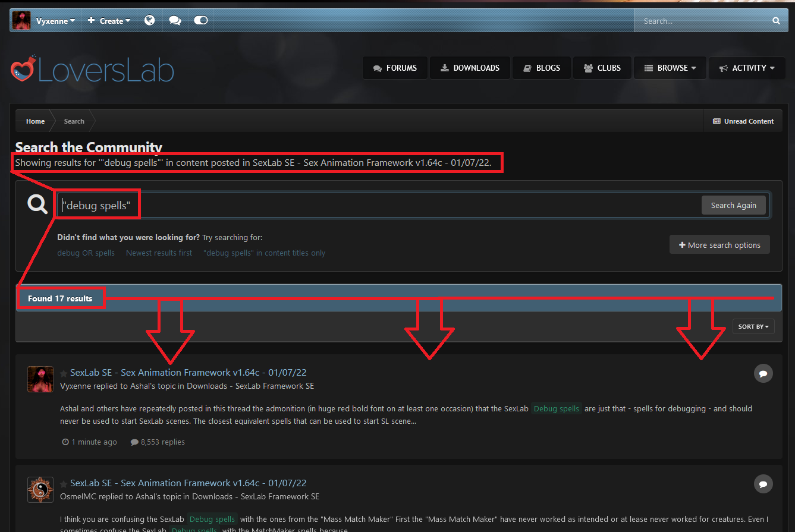795x532 pixels.
Task: Click the Search breadcrumb
Action: (x=74, y=121)
